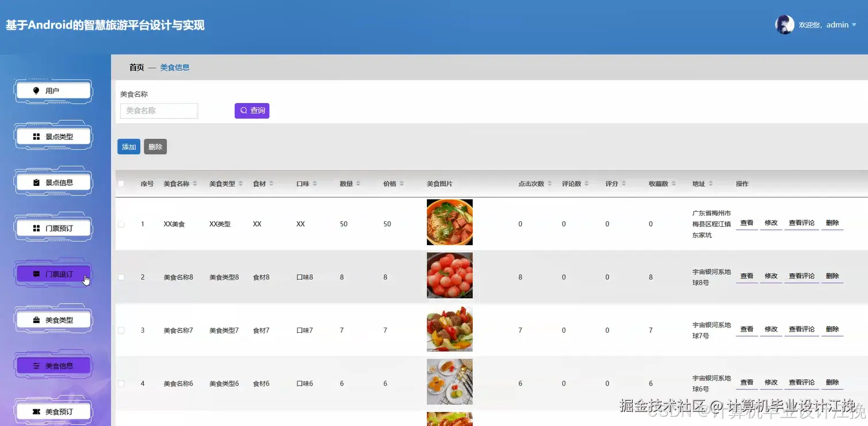Screen dimensions: 868x426
Task: Click 删除 for 美食名称6 row
Action: tap(832, 383)
